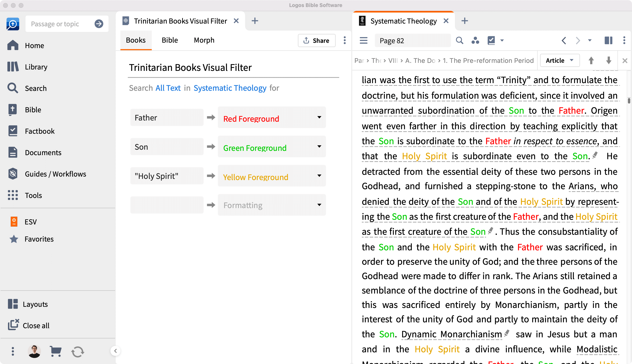Screen dimensions: 632x364
Task: Click Close all in the sidebar
Action: (28, 325)
